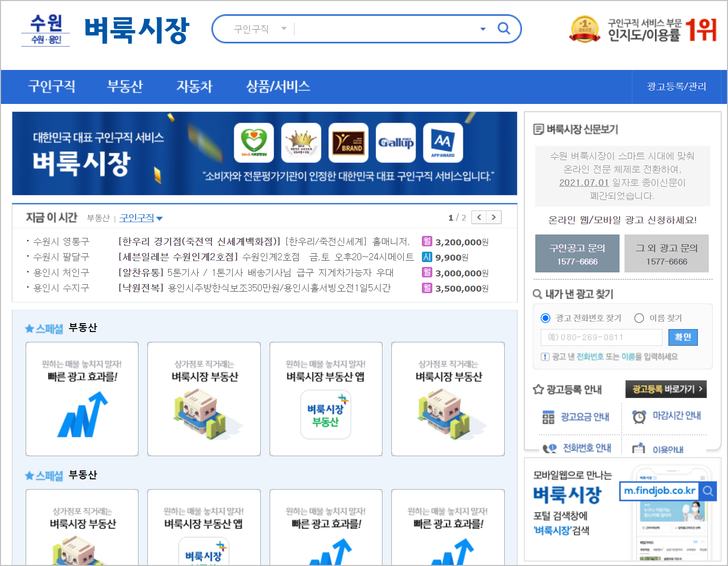Click 용인시 수지구 location text
Screen dimensions: 728x566
click(x=61, y=288)
